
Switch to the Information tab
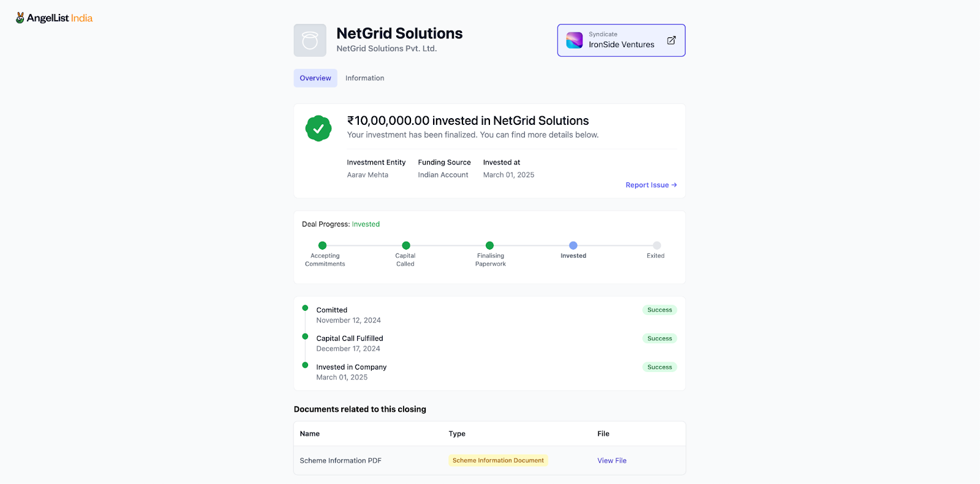click(365, 78)
